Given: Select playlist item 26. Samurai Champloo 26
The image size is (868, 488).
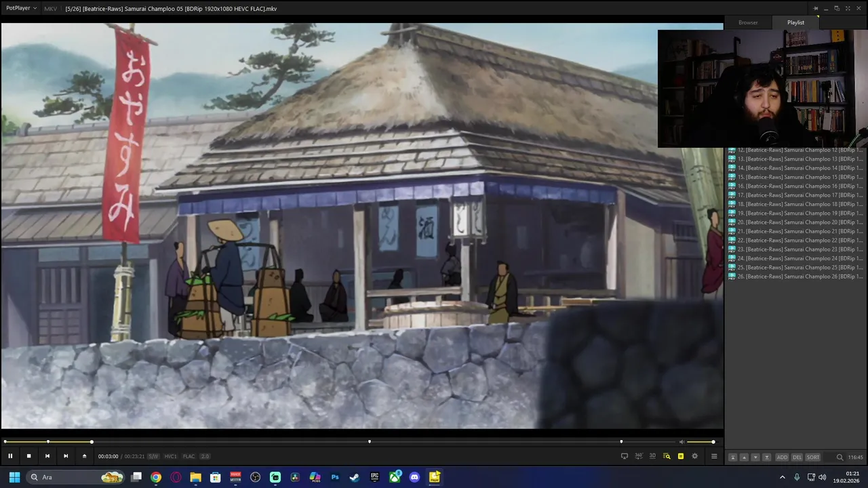Looking at the screenshot, I should (x=795, y=277).
